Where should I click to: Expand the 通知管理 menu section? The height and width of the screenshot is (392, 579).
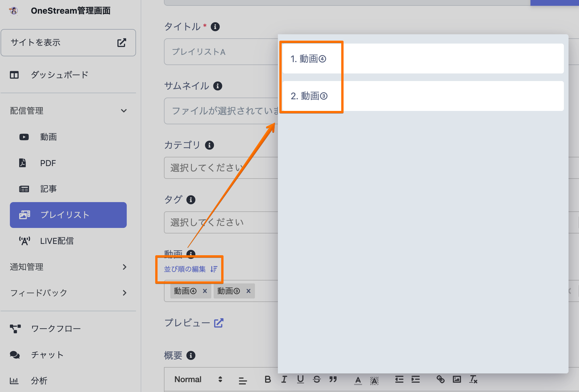point(124,267)
